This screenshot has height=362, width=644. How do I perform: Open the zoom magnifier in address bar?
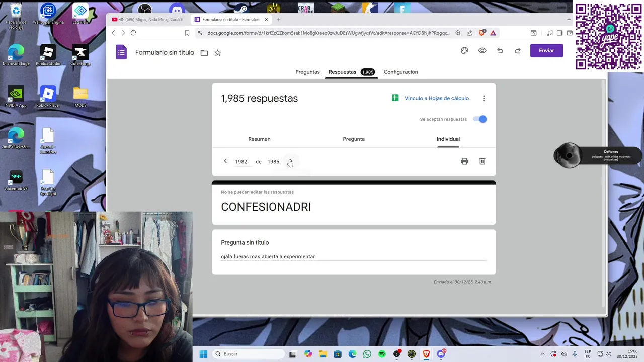coord(458,33)
